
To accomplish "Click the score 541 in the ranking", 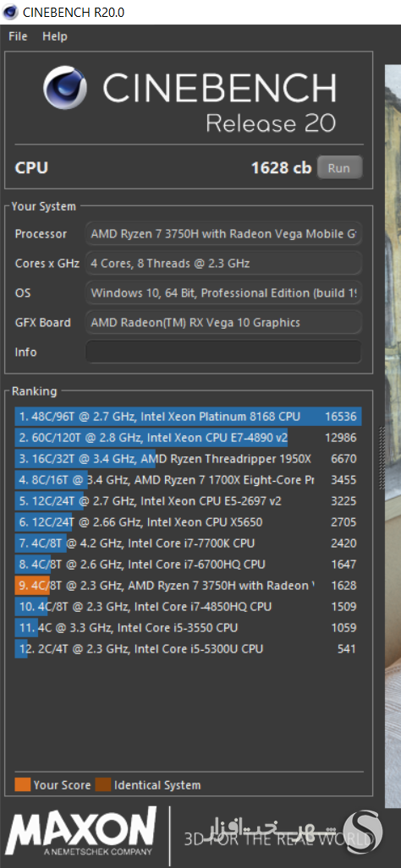I will (x=347, y=648).
